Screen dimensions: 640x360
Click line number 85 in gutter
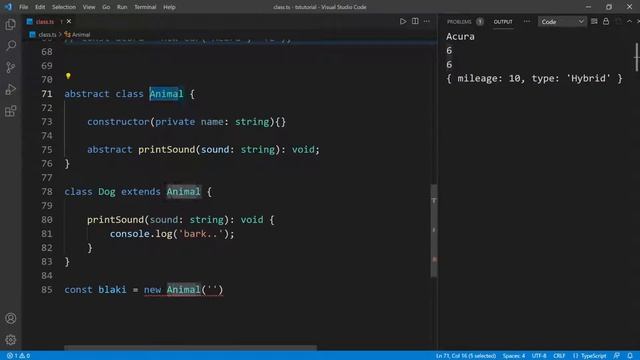click(x=47, y=290)
